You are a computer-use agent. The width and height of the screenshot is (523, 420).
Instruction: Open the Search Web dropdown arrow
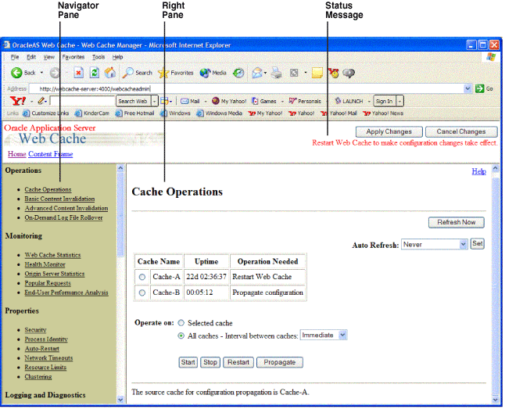coord(154,101)
